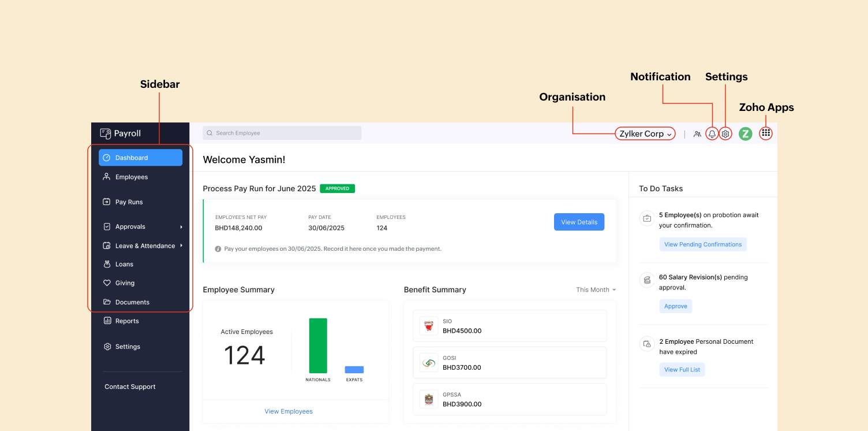868x431 pixels.
Task: Open Pay Runs from the sidebar
Action: (x=129, y=202)
